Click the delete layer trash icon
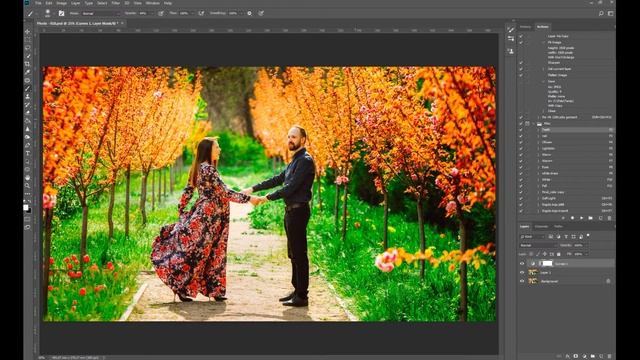The height and width of the screenshot is (360, 640). coord(609,356)
